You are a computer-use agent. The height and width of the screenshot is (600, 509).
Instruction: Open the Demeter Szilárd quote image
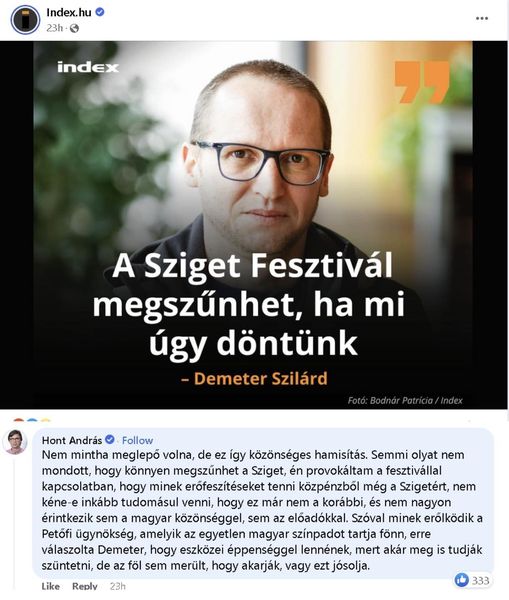[x=253, y=225]
